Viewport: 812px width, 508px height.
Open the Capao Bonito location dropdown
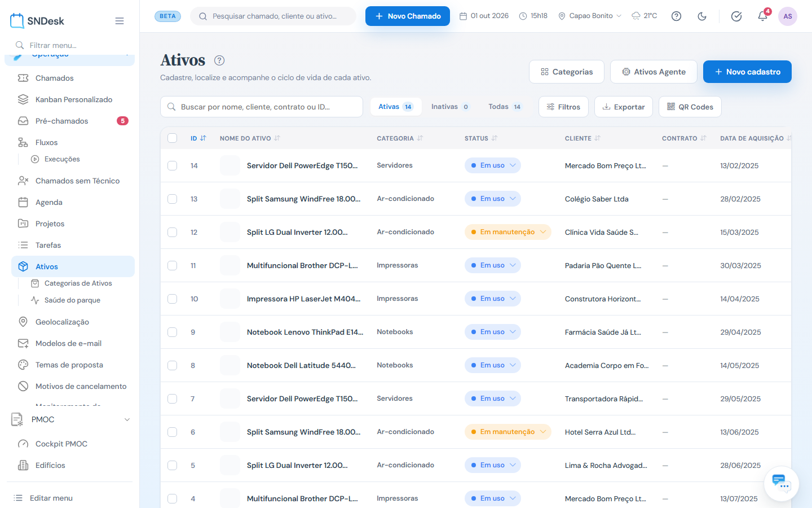point(590,16)
